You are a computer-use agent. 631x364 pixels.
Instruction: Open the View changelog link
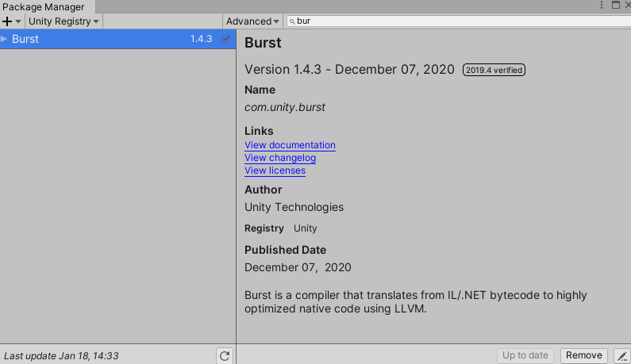(280, 158)
